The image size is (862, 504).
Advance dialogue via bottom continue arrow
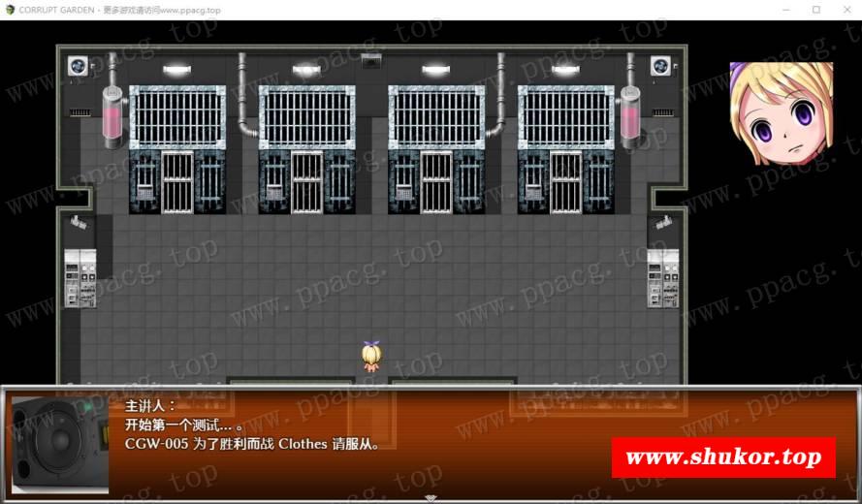[x=431, y=498]
